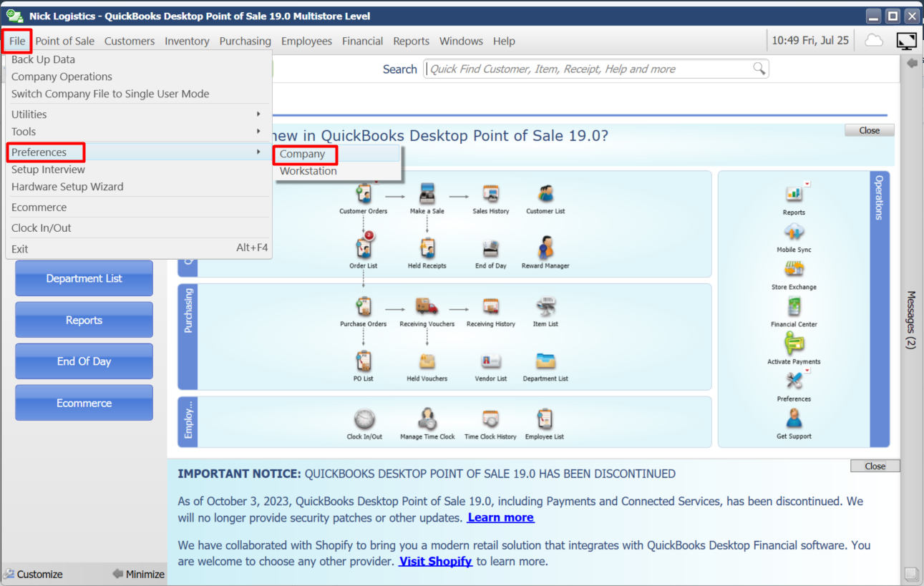Open the Sales History icon
Image resolution: width=924 pixels, height=586 pixels.
(490, 193)
